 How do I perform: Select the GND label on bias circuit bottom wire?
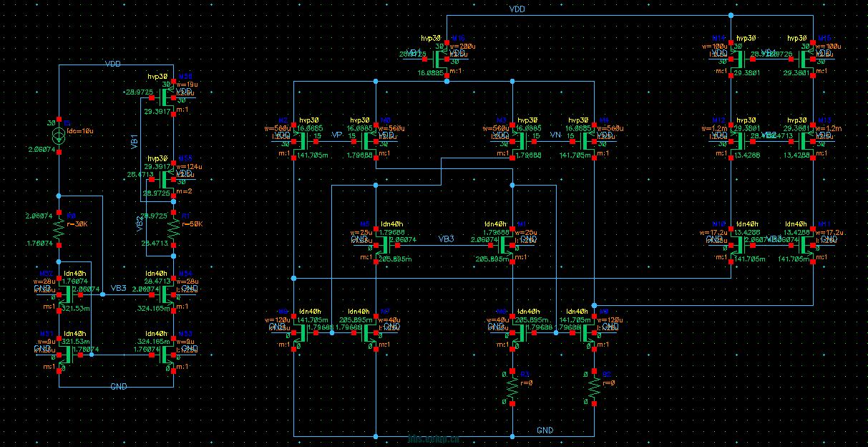click(x=119, y=386)
